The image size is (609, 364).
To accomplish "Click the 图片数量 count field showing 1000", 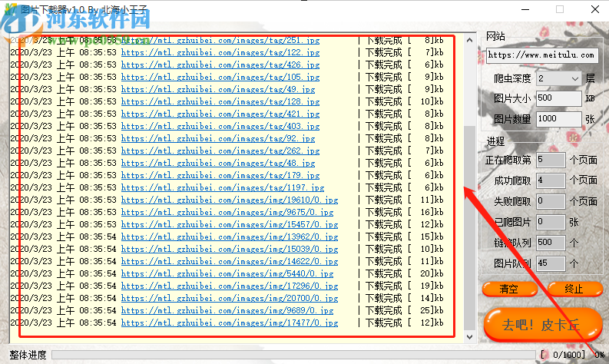I will 558,119.
